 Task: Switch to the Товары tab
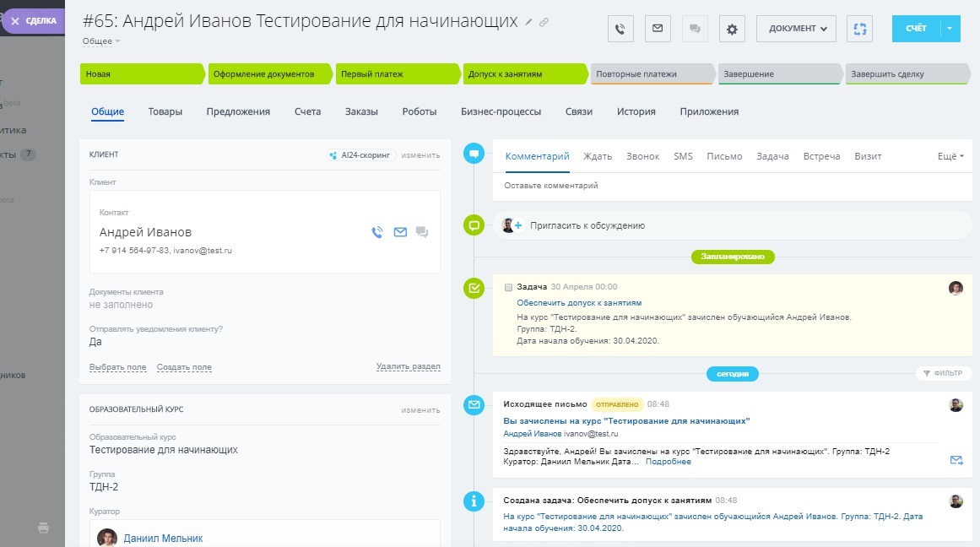click(x=165, y=111)
